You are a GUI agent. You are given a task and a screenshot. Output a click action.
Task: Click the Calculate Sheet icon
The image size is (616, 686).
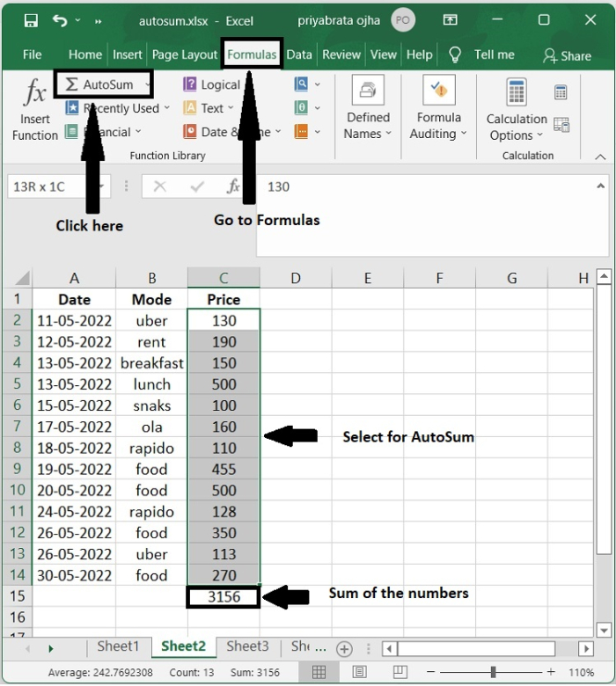[x=561, y=125]
